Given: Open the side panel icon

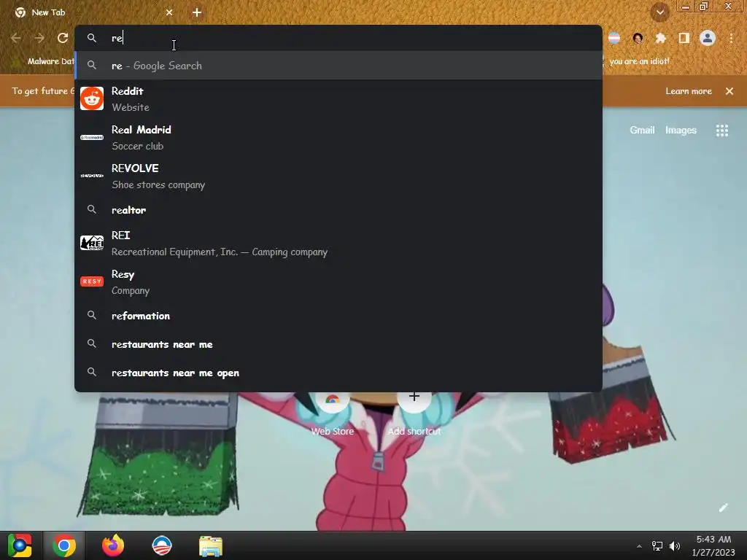Looking at the screenshot, I should coord(684,38).
